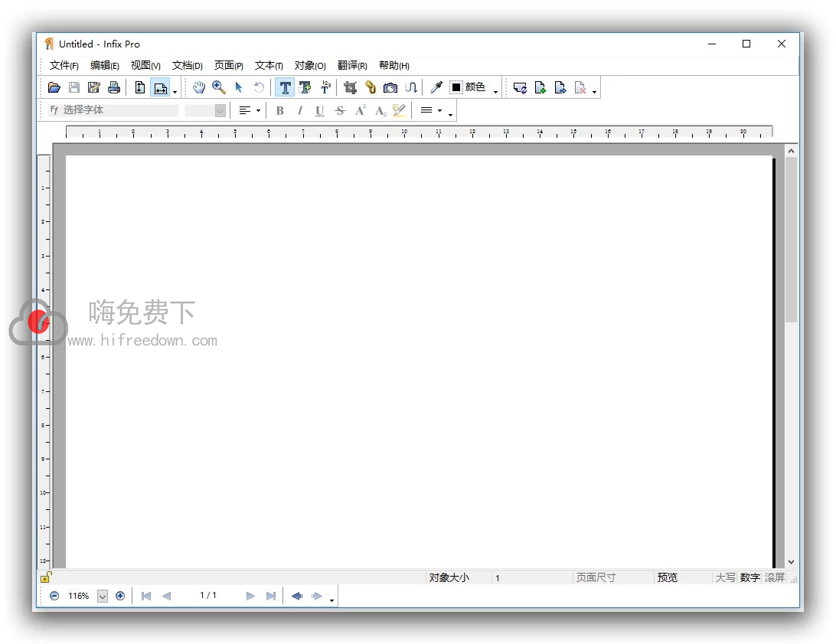Viewport: 836px width, 644px height.
Task: Select the Hand pan tool
Action: click(x=199, y=87)
